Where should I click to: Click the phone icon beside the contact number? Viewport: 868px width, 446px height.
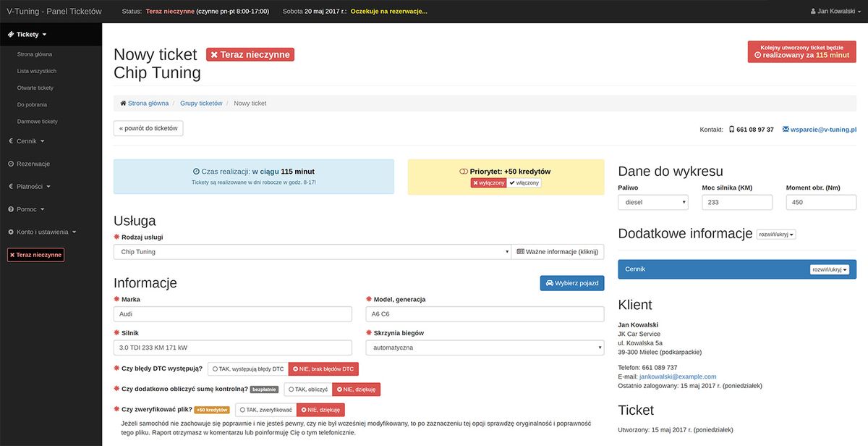click(x=731, y=130)
